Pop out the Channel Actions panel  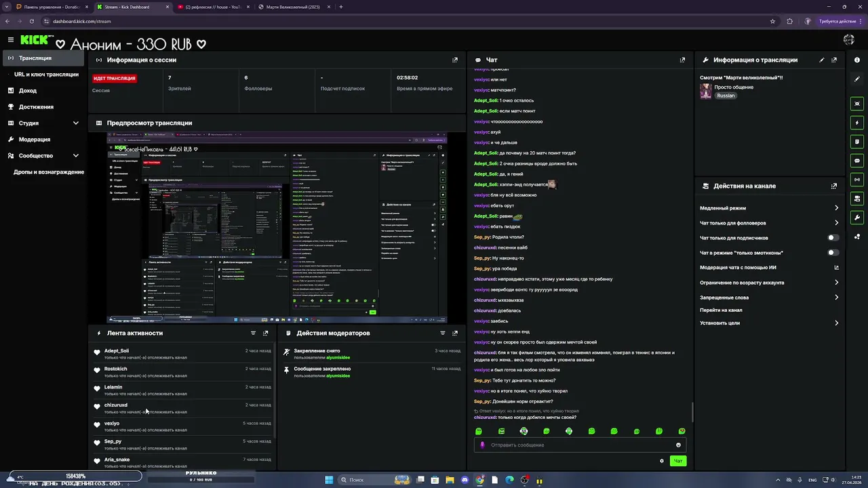[834, 186]
